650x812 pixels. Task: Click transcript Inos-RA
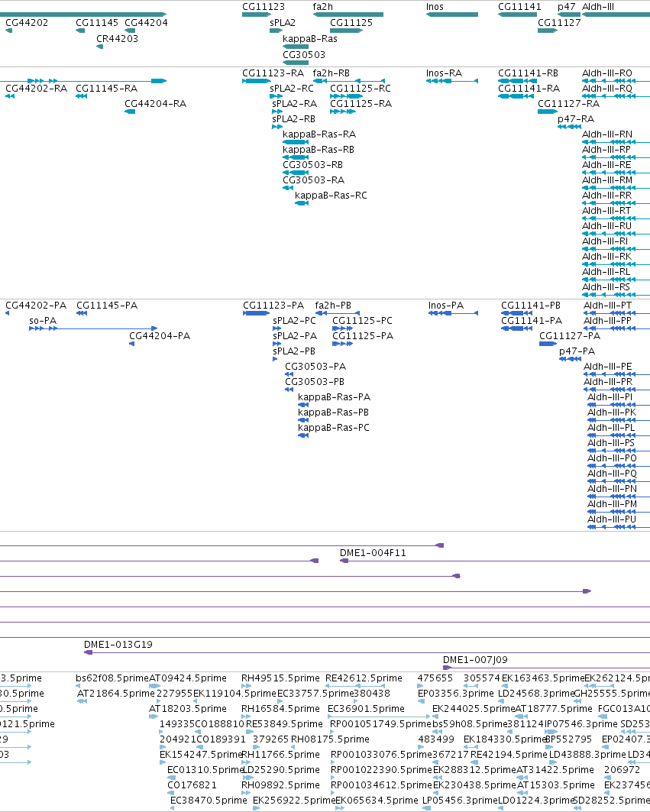tap(444, 73)
